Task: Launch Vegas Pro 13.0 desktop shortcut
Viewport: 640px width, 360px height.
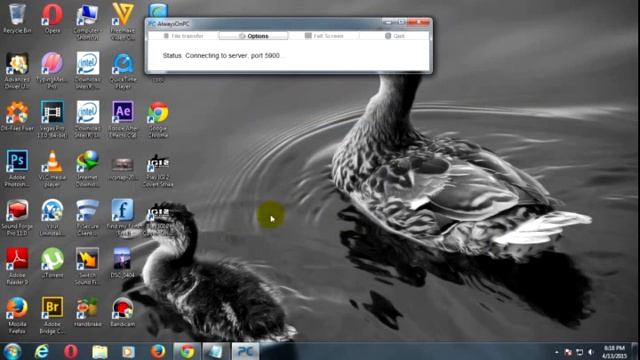Action: (x=52, y=120)
